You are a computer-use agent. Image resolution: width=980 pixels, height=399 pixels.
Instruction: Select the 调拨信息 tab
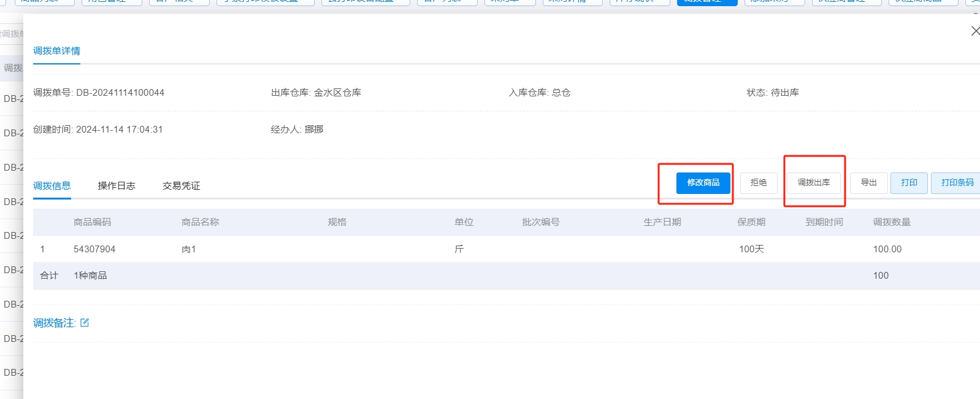[x=52, y=185]
